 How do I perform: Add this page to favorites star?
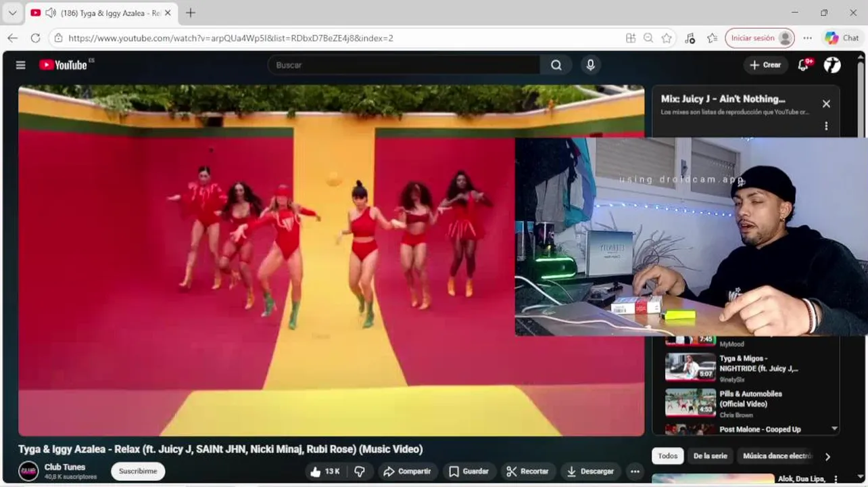(x=667, y=38)
